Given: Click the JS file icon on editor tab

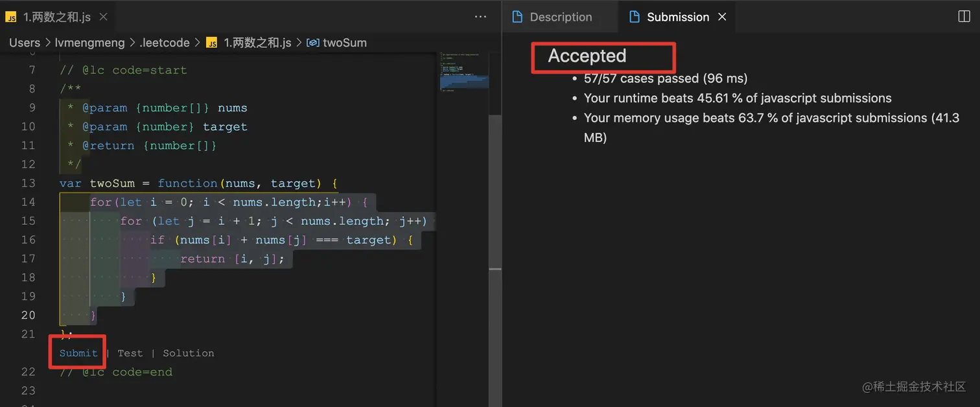Looking at the screenshot, I should coord(11,17).
